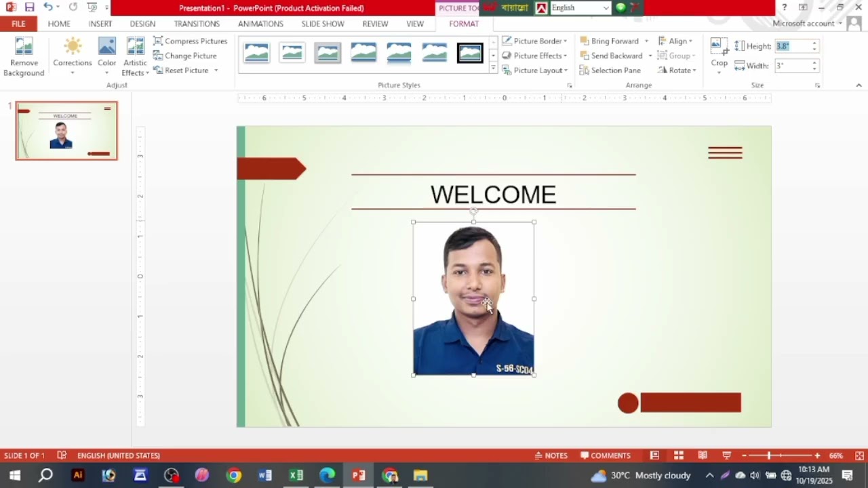The width and height of the screenshot is (868, 488).
Task: Click Bring Forward
Action: [610, 41]
